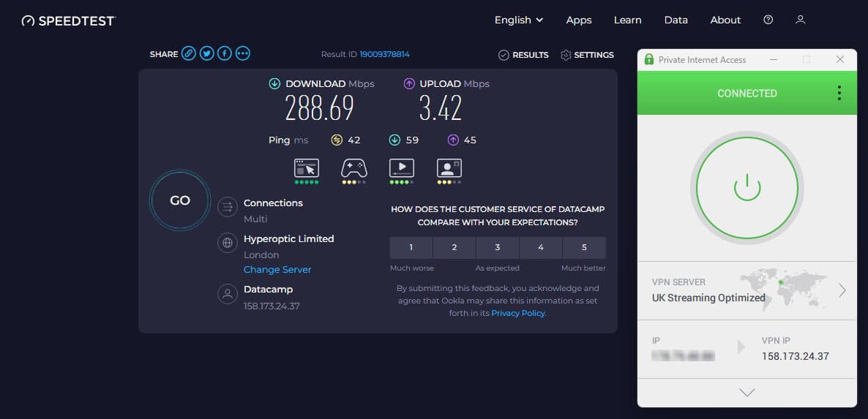Click the Speedtest logo
This screenshot has height=419, width=868.
[68, 21]
